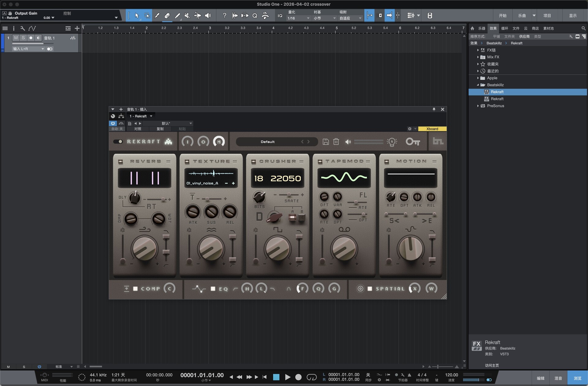Viewport: 588px width, 386px height.
Task: Open the 混音 mixer view
Action: click(558, 378)
